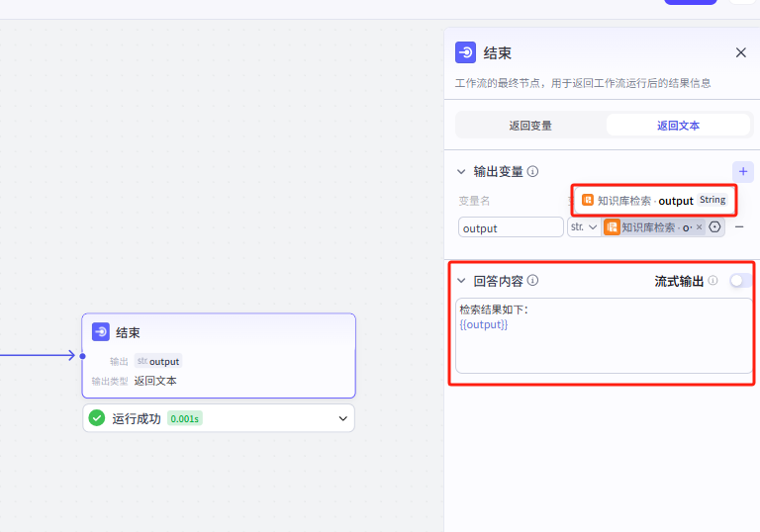
Task: Close the 结束 configuration panel
Action: (740, 52)
